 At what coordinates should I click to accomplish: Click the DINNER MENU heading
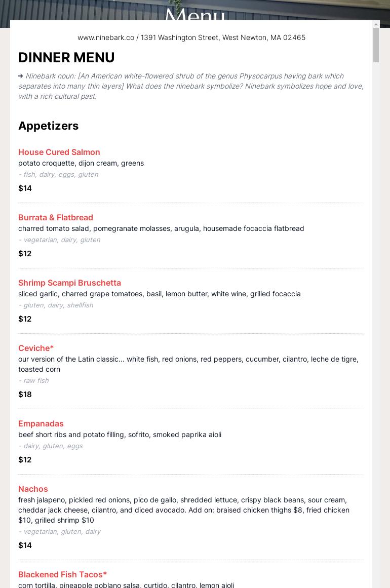point(66,57)
